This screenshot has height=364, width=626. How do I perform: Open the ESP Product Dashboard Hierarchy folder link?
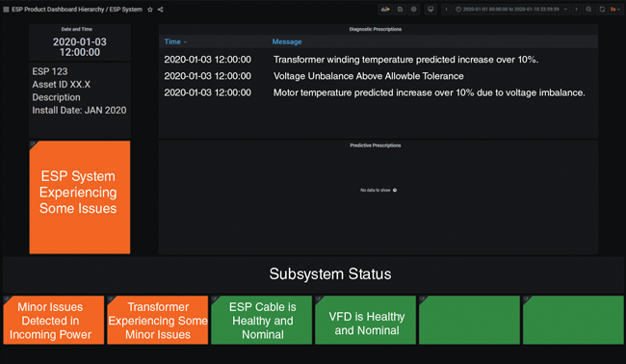pos(58,10)
